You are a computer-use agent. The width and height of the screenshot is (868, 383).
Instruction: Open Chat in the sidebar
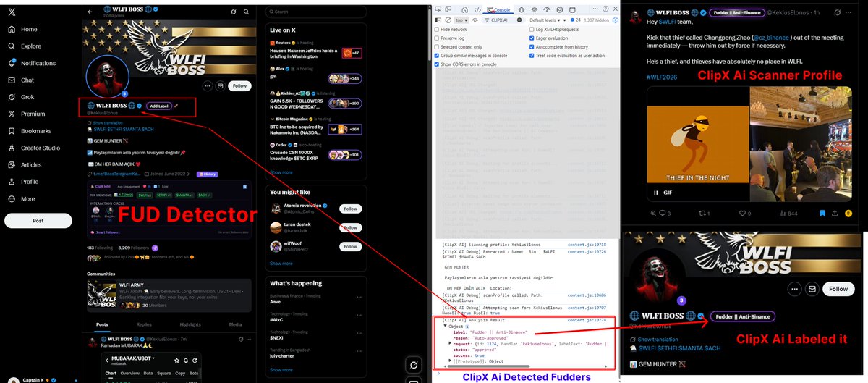click(21, 80)
